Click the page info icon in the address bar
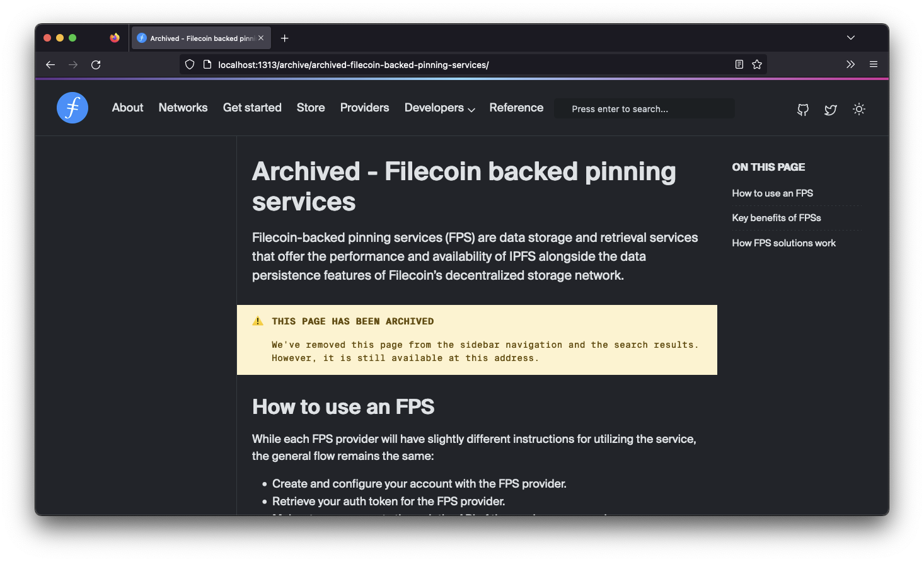 pyautogui.click(x=207, y=64)
